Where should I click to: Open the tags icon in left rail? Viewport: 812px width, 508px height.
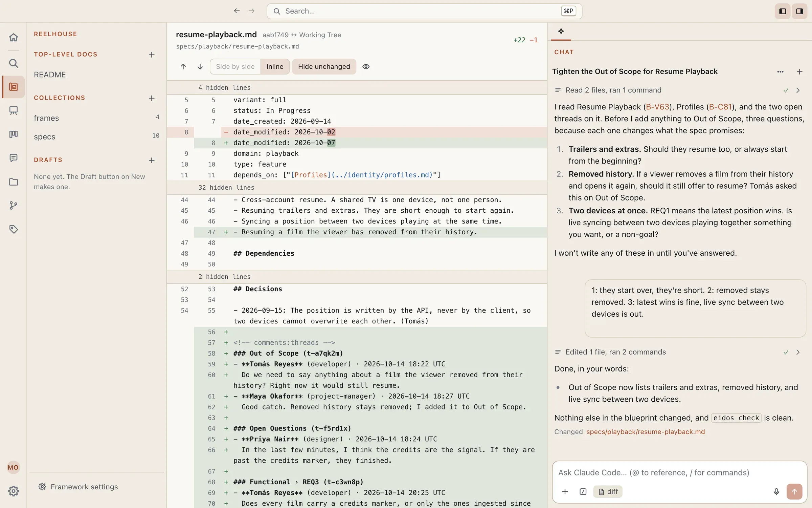coord(14,229)
